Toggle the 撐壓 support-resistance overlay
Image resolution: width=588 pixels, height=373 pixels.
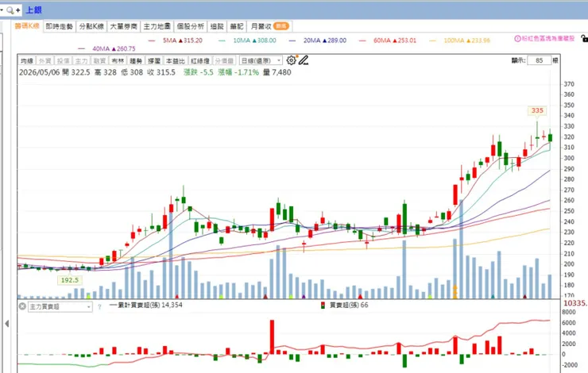coord(153,60)
